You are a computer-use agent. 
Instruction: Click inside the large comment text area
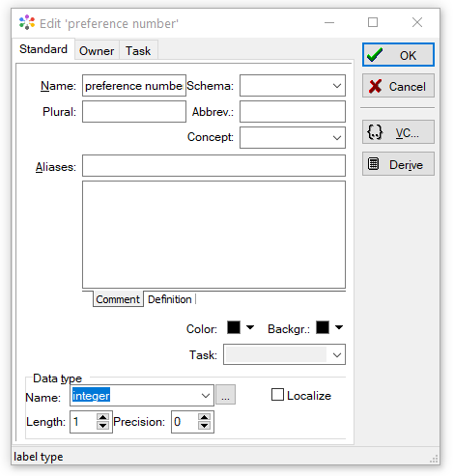click(x=213, y=235)
